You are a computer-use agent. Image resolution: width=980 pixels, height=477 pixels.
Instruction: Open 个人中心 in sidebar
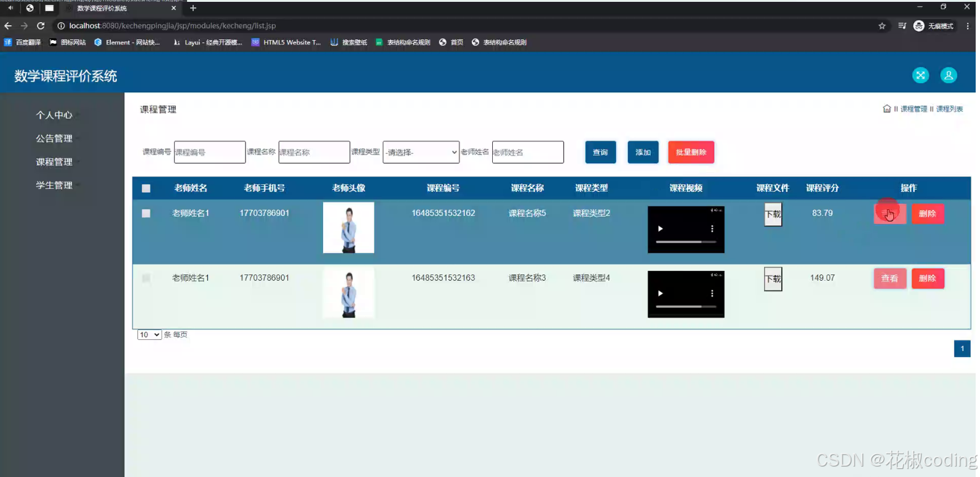[x=54, y=115]
